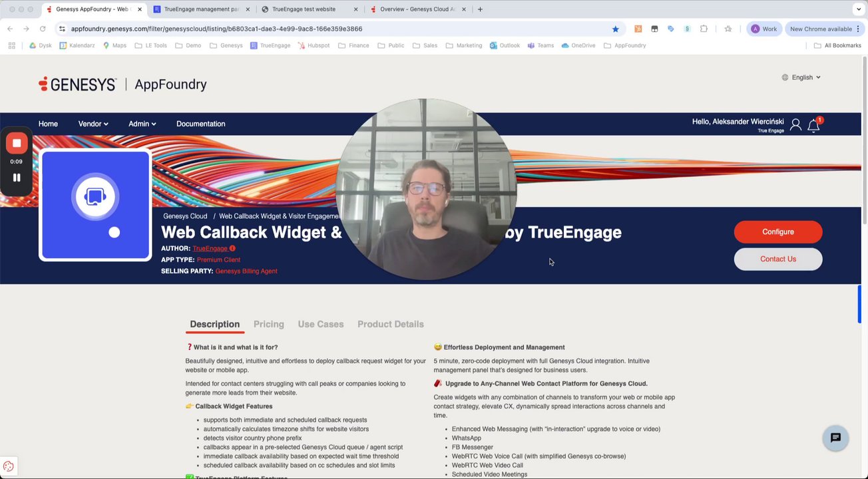Switch to the Pricing tab
Screen dimensions: 868x479
268,324
